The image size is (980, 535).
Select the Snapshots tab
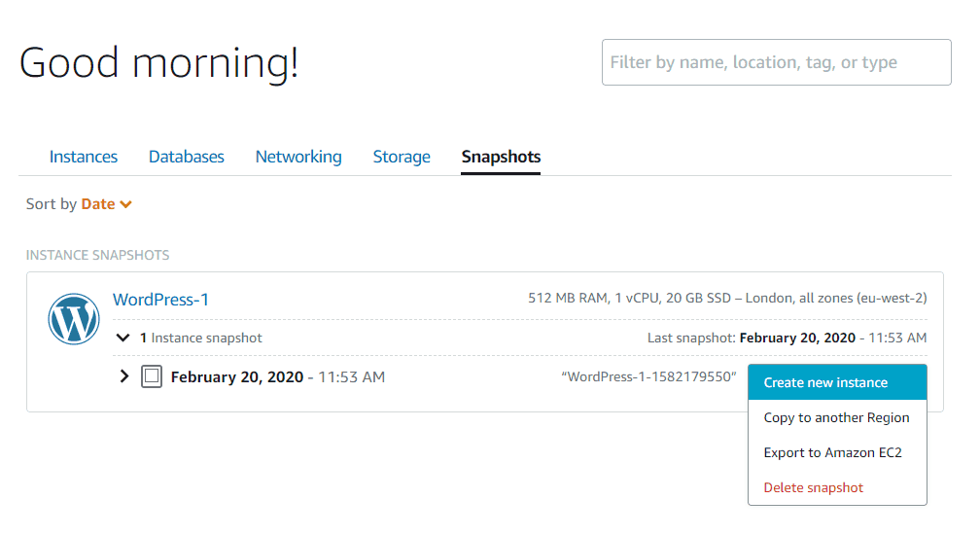pyautogui.click(x=501, y=157)
